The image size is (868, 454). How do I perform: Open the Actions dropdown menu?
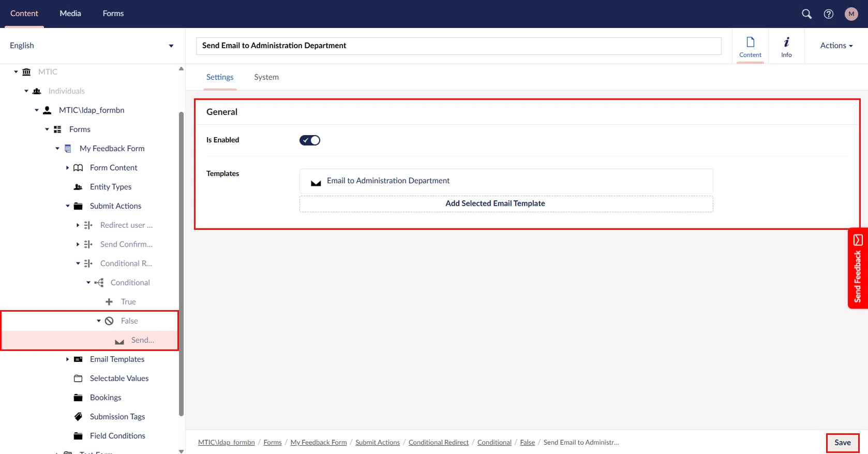[836, 46]
